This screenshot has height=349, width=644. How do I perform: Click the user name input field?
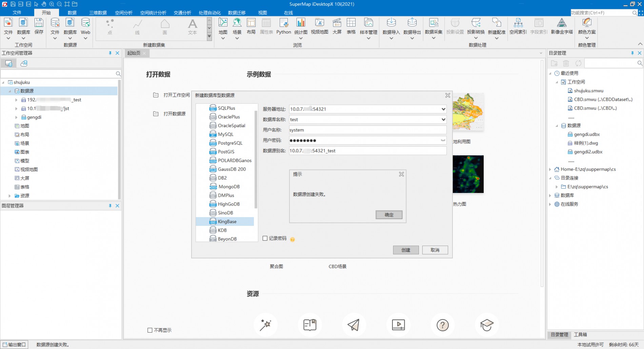[x=367, y=130]
